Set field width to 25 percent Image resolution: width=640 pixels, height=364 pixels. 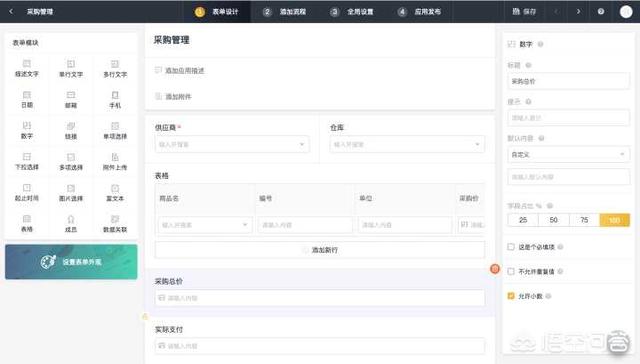[523, 220]
